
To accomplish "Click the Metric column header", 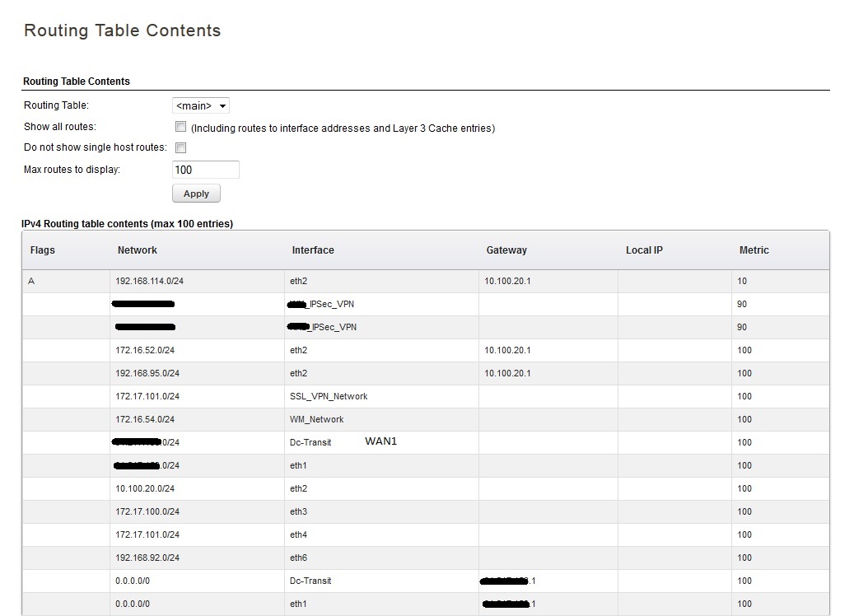I will point(754,250).
